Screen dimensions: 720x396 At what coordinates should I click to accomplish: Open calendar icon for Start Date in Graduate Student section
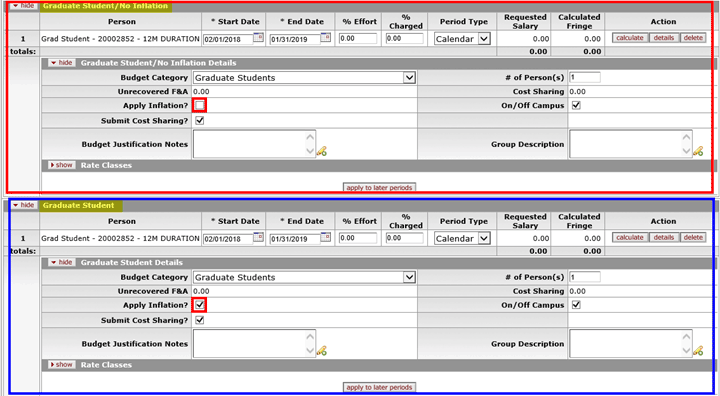pos(259,238)
